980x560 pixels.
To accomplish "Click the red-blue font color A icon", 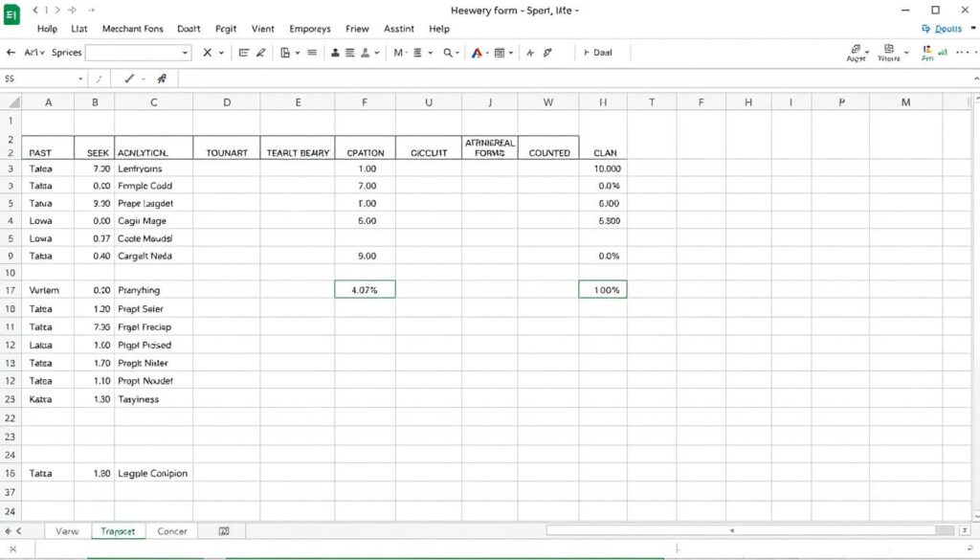I will (477, 53).
